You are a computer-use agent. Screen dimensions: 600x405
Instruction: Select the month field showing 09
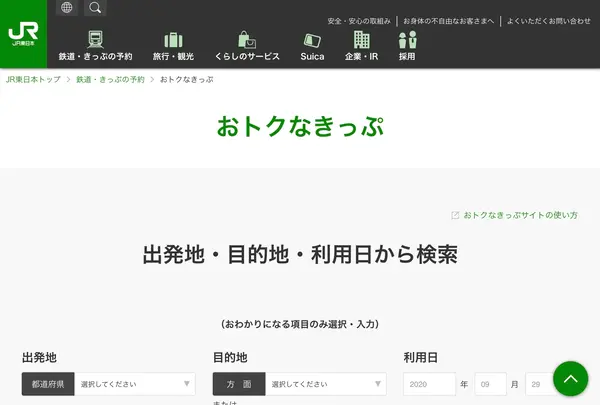(x=490, y=384)
